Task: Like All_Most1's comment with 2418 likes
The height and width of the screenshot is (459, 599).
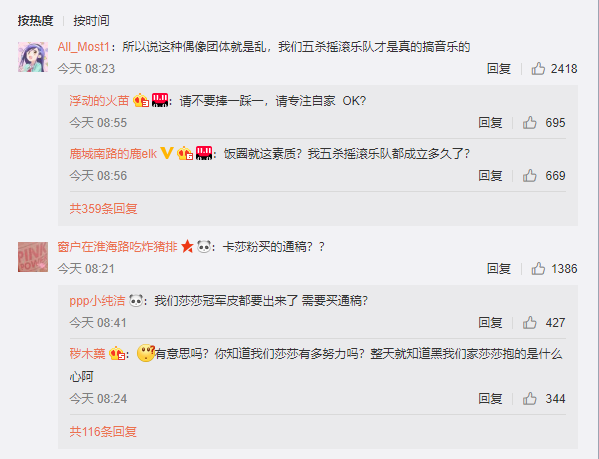Action: 538,69
